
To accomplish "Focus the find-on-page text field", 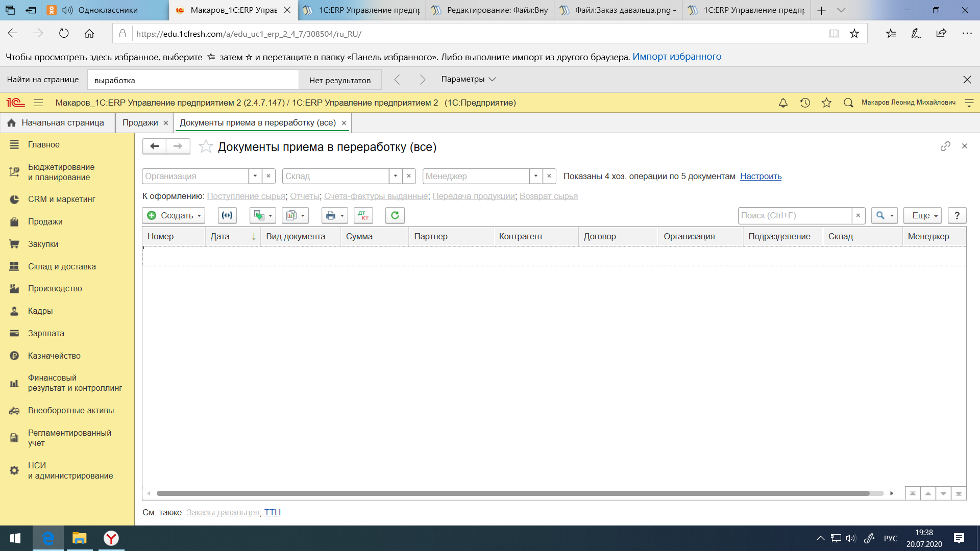I will [x=193, y=80].
